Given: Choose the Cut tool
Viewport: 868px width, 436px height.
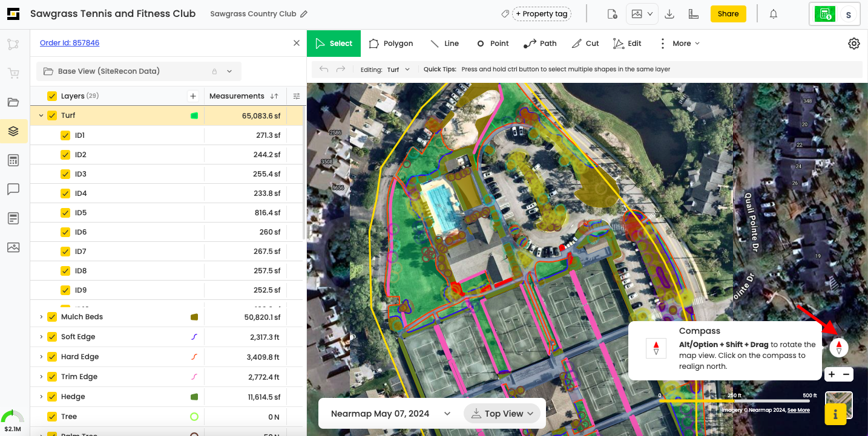Looking at the screenshot, I should (x=585, y=44).
